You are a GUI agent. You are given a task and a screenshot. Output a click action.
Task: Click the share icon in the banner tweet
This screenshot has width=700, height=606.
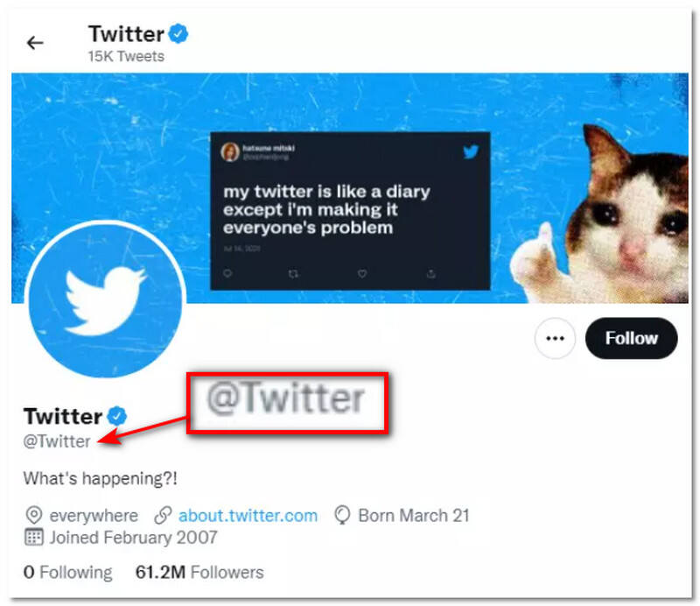point(430,273)
